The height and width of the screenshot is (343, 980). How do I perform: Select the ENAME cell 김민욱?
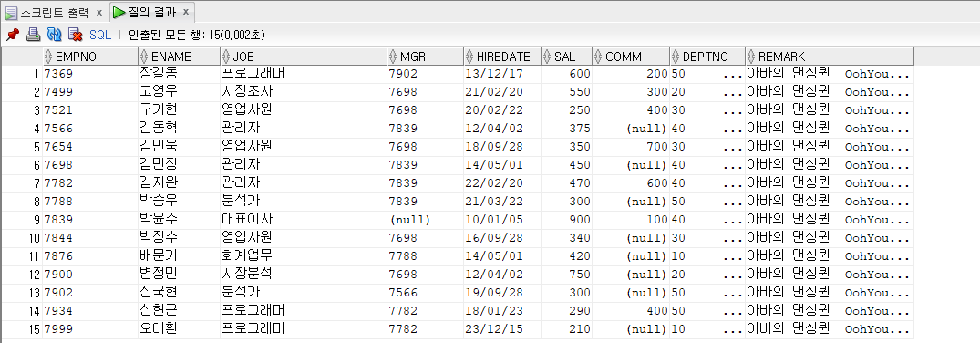179,147
